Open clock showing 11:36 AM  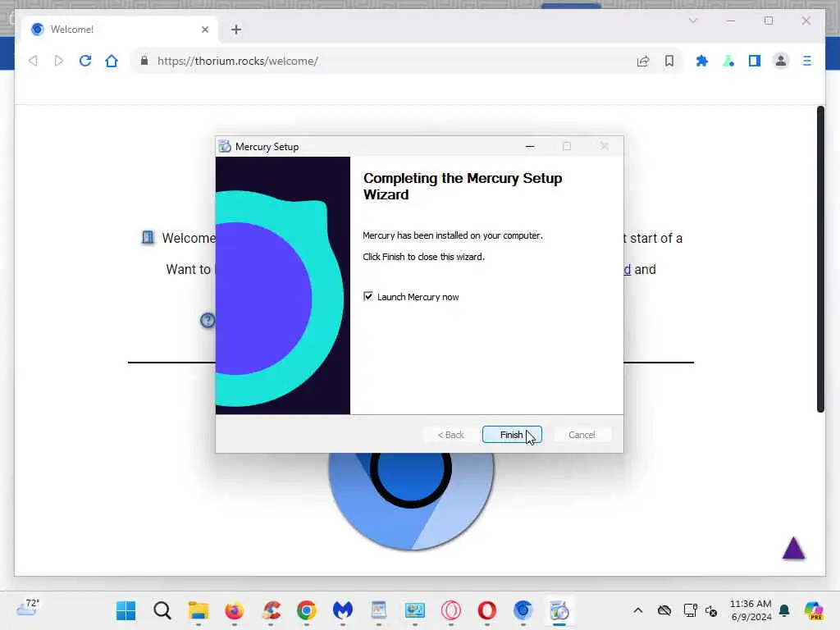(751, 610)
